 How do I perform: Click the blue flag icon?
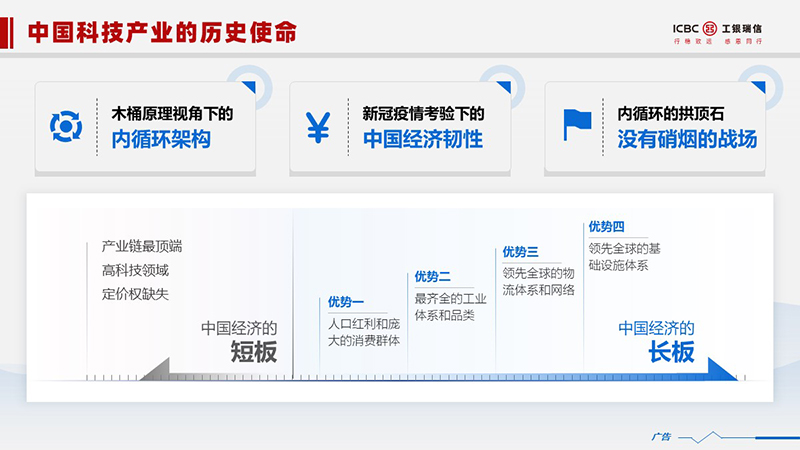577,124
